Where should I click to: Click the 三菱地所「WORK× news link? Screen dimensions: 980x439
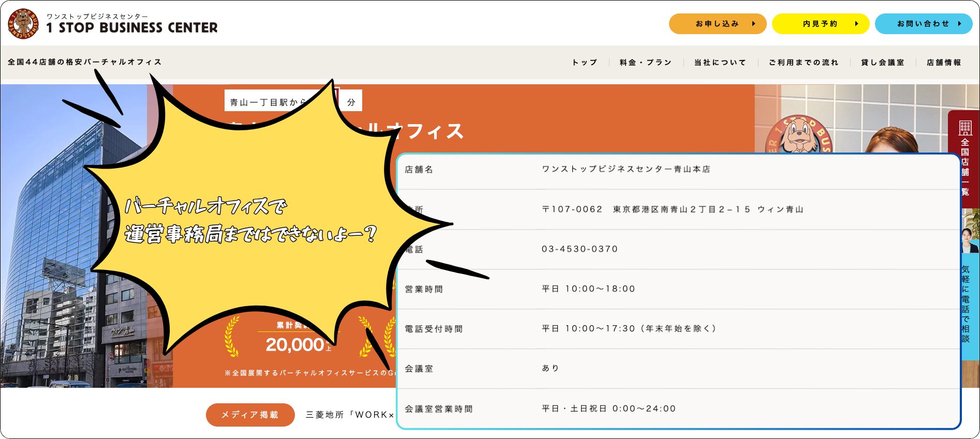pyautogui.click(x=350, y=415)
